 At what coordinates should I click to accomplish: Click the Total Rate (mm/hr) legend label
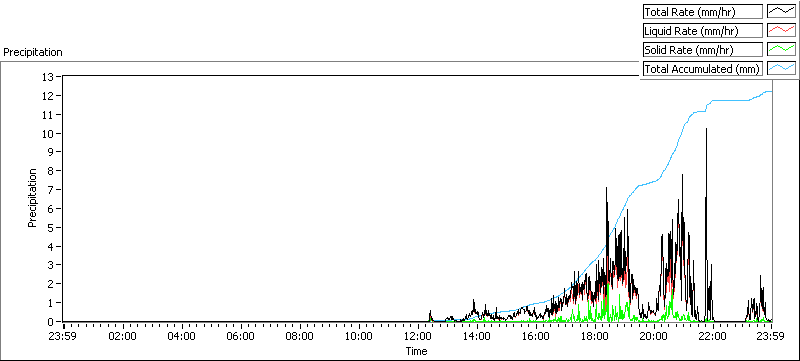coord(703,12)
